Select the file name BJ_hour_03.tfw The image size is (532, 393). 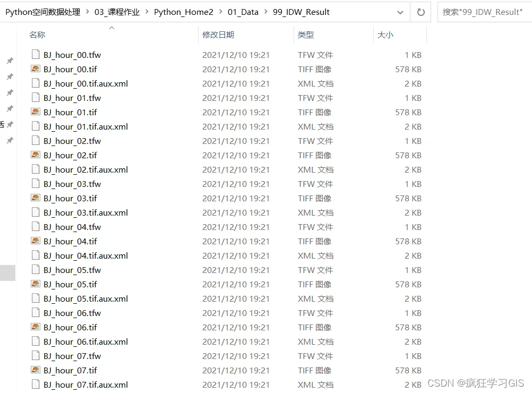pyautogui.click(x=72, y=184)
